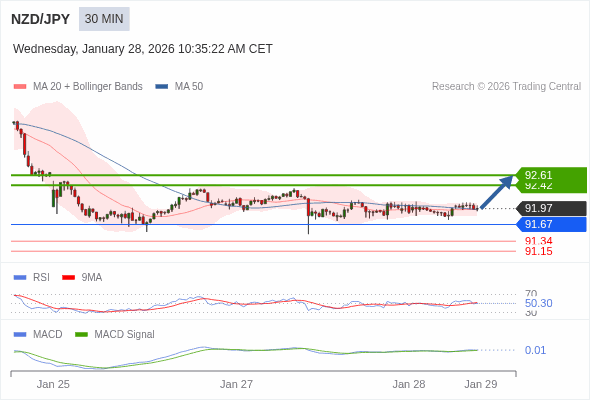Click the MA 20 + Bollinger Bands label
This screenshot has height=400, width=590.
click(x=88, y=87)
